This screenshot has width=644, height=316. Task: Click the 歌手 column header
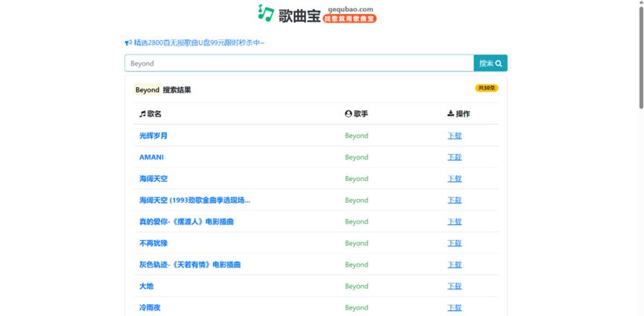coord(357,114)
